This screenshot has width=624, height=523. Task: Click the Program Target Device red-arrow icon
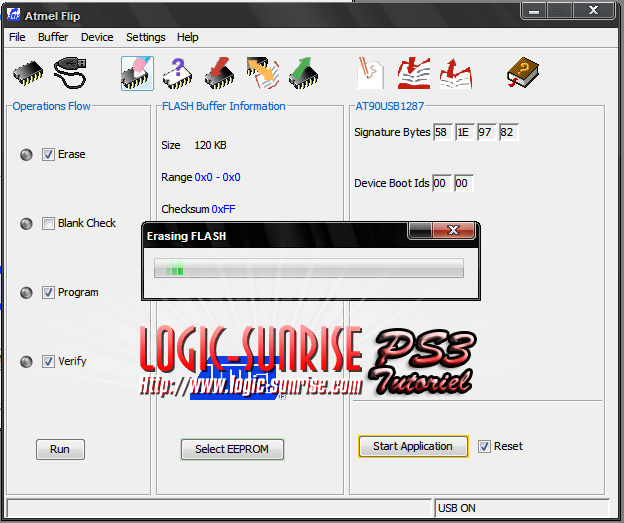pyautogui.click(x=220, y=73)
